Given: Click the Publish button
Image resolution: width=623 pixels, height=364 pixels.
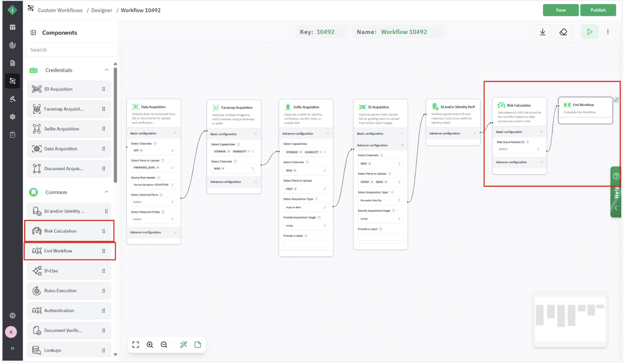Looking at the screenshot, I should coord(598,10).
